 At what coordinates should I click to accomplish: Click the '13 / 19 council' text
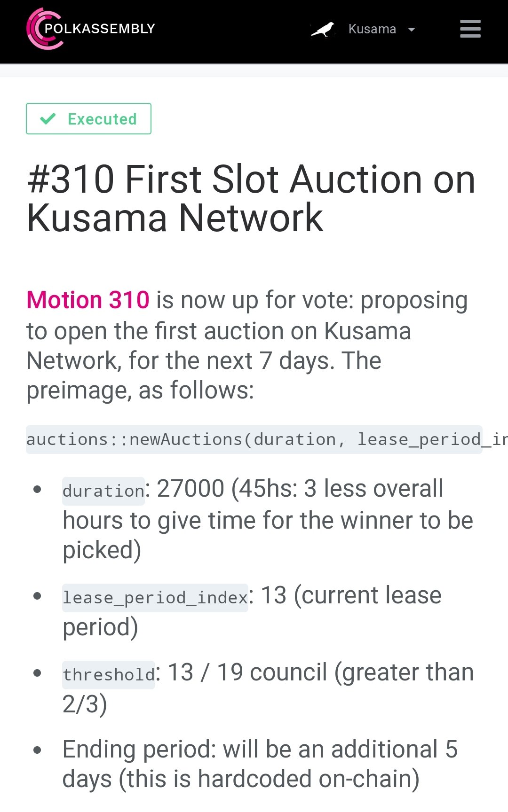click(247, 672)
